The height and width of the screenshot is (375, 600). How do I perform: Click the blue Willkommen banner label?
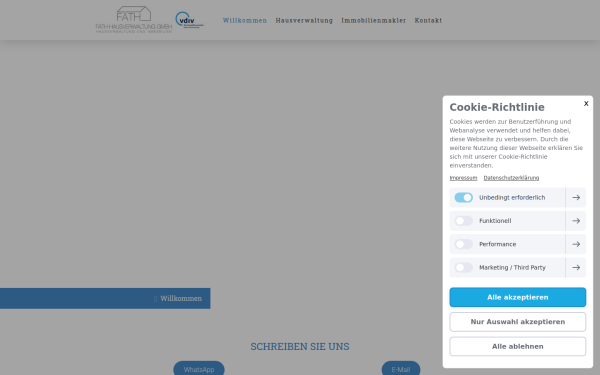pyautogui.click(x=181, y=298)
